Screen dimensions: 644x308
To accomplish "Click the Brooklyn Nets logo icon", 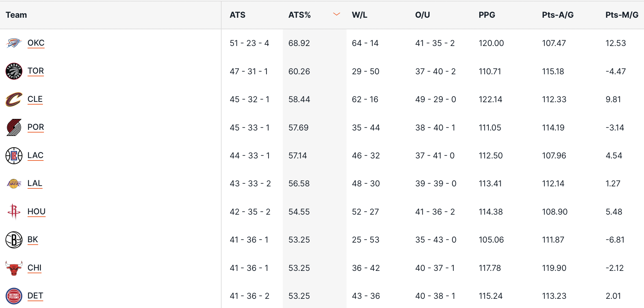I will (x=14, y=240).
